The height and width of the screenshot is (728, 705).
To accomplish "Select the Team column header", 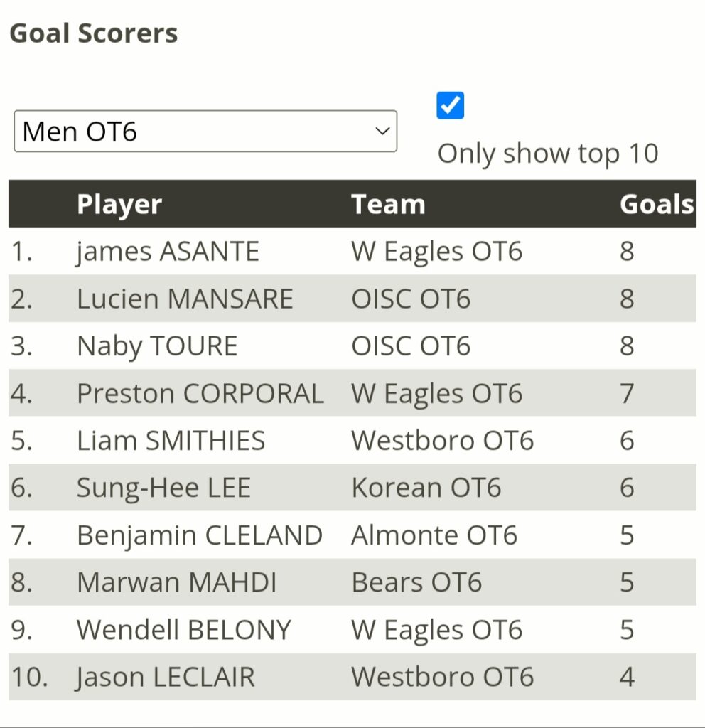I will pos(388,204).
